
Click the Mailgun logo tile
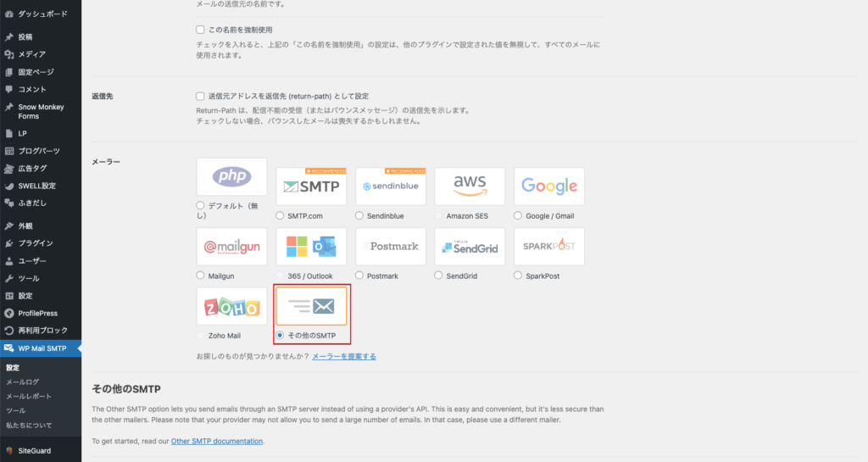231,246
